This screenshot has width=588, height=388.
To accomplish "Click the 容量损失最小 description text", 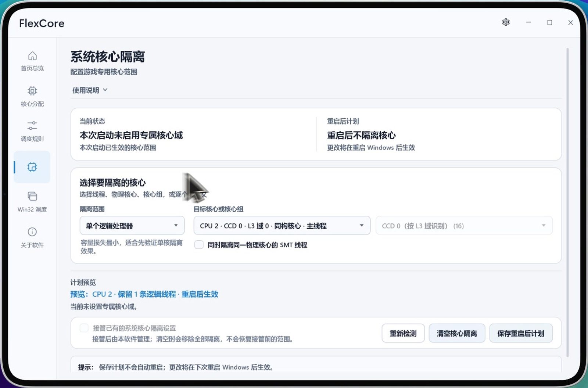I will (x=132, y=247).
